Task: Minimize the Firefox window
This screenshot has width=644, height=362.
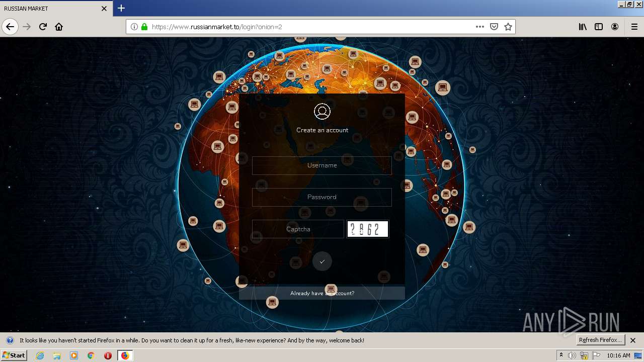Action: pyautogui.click(x=621, y=4)
